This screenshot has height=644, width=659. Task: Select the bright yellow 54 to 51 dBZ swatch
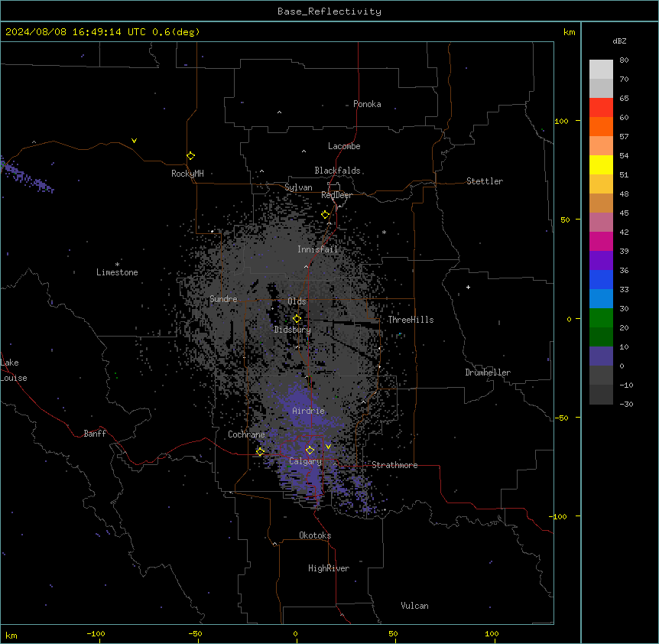(601, 164)
